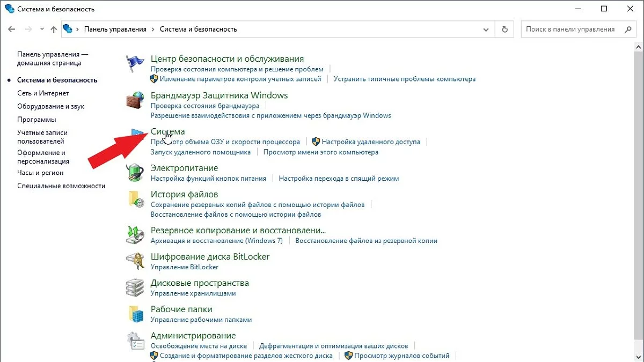
Task: Click the refresh button in address bar
Action: [x=504, y=29]
